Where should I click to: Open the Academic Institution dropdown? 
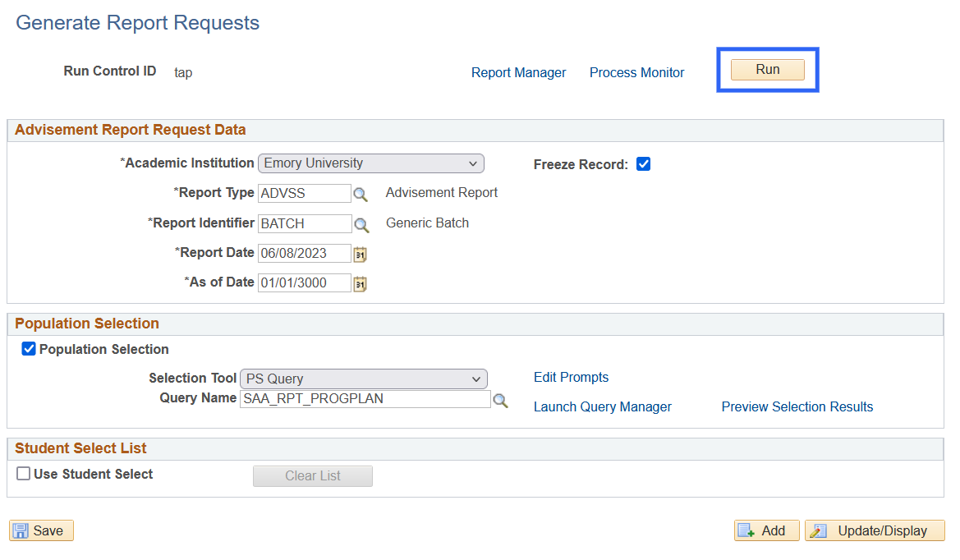click(370, 163)
